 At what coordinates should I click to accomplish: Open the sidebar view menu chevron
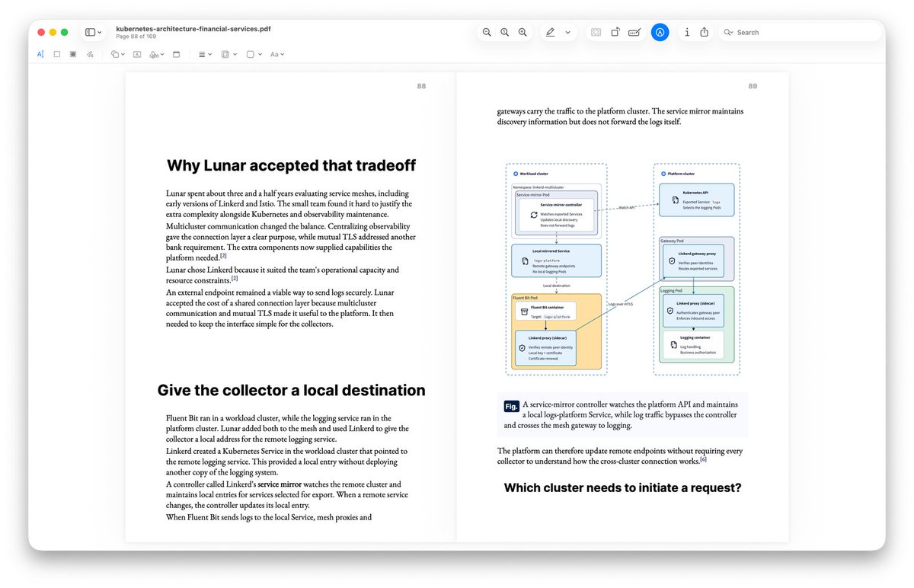(x=100, y=32)
